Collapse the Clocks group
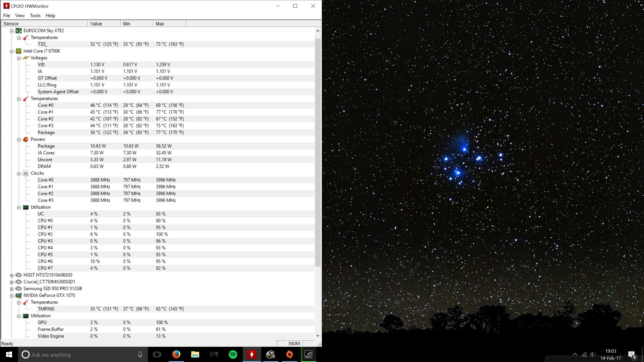This screenshot has width=644, height=362. tap(19, 173)
